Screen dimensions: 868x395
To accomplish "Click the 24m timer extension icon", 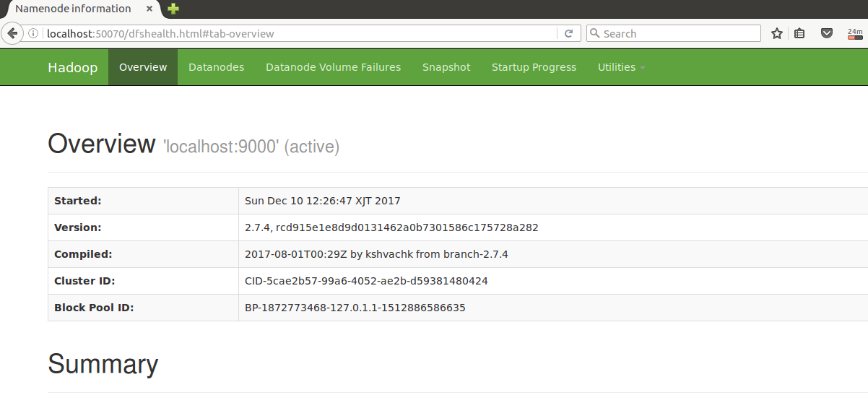I will coord(855,33).
